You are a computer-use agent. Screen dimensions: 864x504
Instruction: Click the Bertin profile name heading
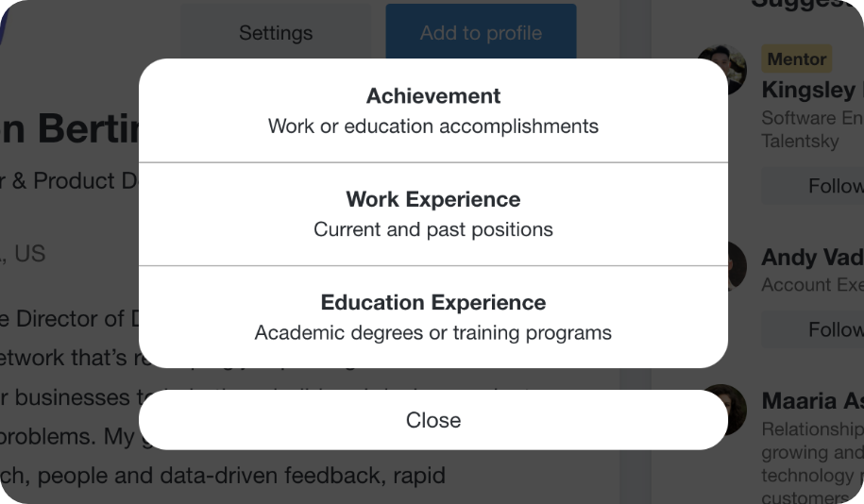pyautogui.click(x=70, y=128)
